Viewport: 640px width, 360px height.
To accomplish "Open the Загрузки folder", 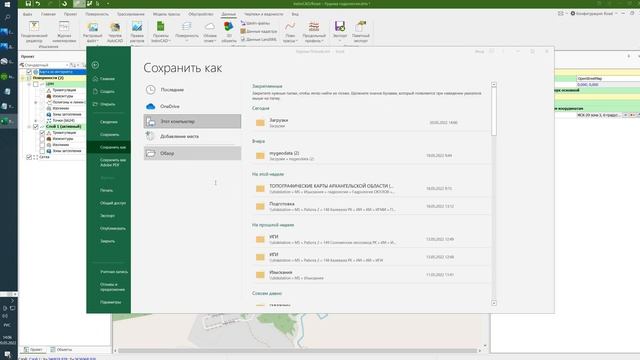I will click(371, 122).
